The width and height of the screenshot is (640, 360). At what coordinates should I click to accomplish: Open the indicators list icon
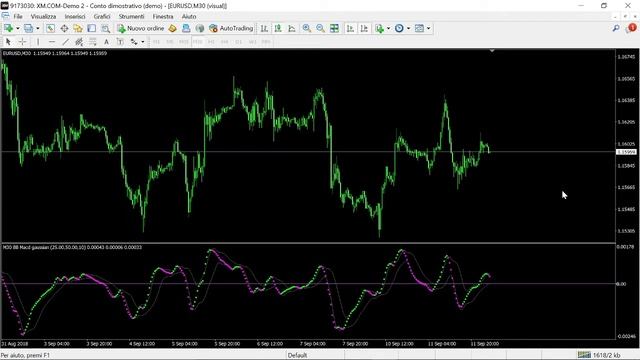pyautogui.click(x=380, y=28)
